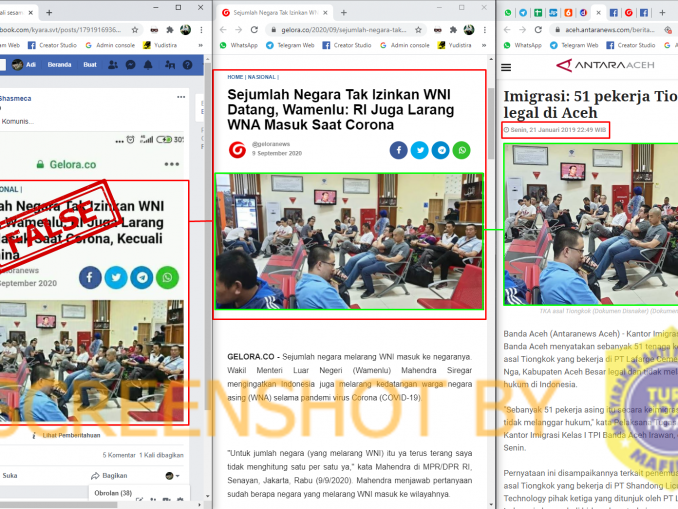Viewport: 678px width, 509px height.
Task: Open 5 Komentar on the post
Action: coord(119,455)
